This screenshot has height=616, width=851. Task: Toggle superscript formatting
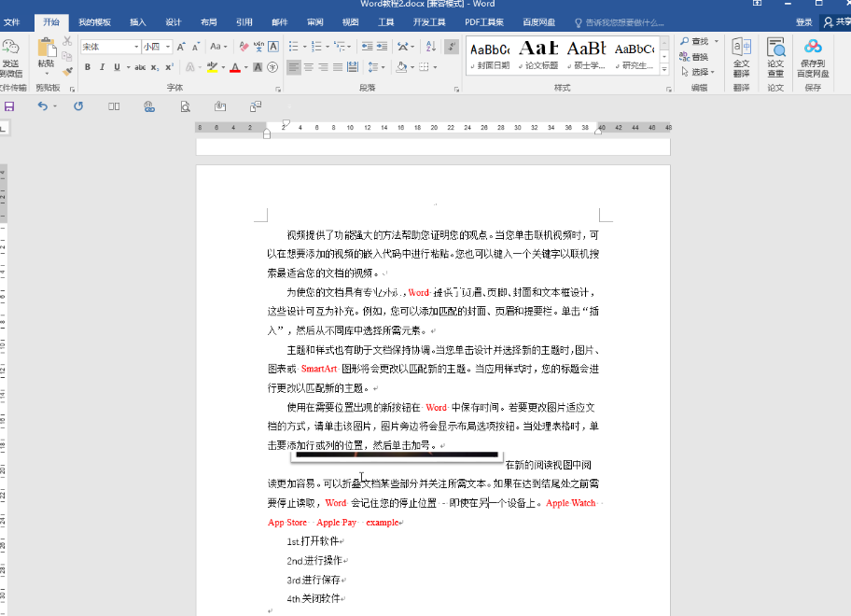[169, 67]
